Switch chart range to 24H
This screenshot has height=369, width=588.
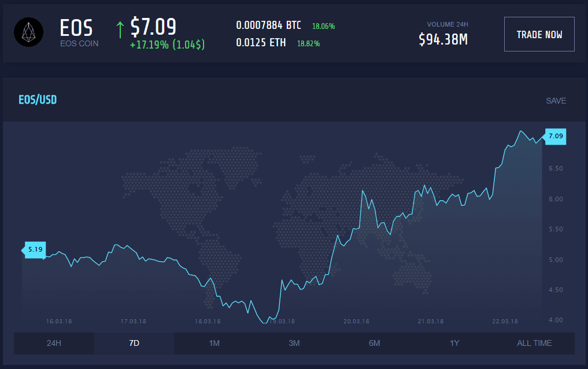[54, 343]
